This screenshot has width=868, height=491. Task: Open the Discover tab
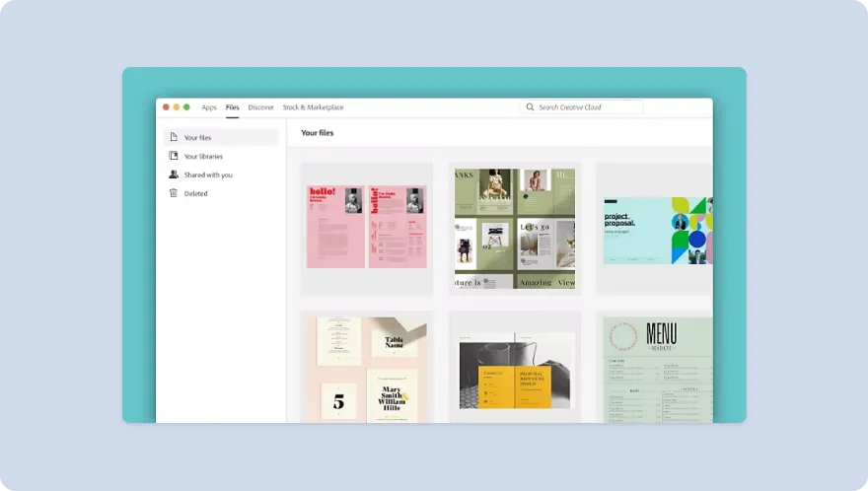click(260, 107)
